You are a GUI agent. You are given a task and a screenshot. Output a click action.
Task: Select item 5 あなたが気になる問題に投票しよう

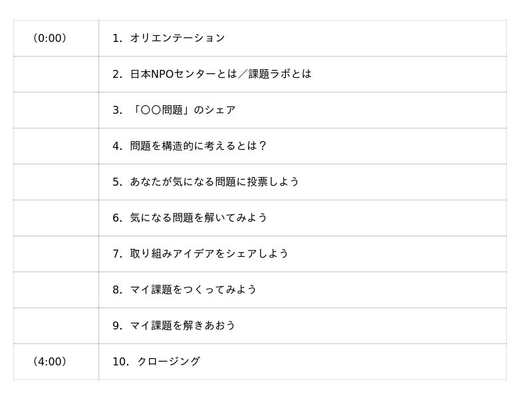coord(205,182)
